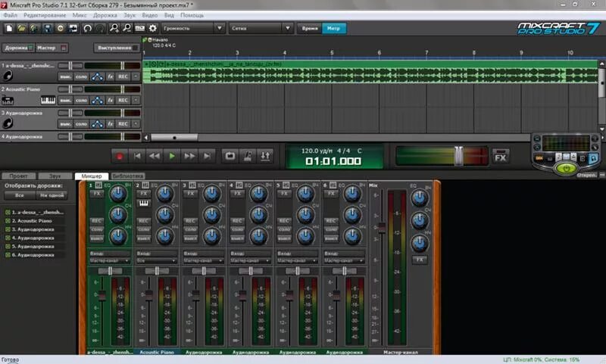Toggle loop mode icon in transport
This screenshot has width=606, height=364.
(x=230, y=157)
